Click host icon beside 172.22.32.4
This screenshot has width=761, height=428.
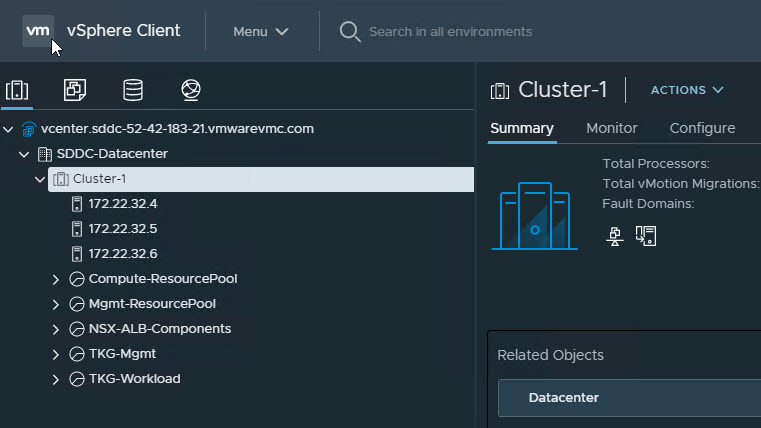77,204
